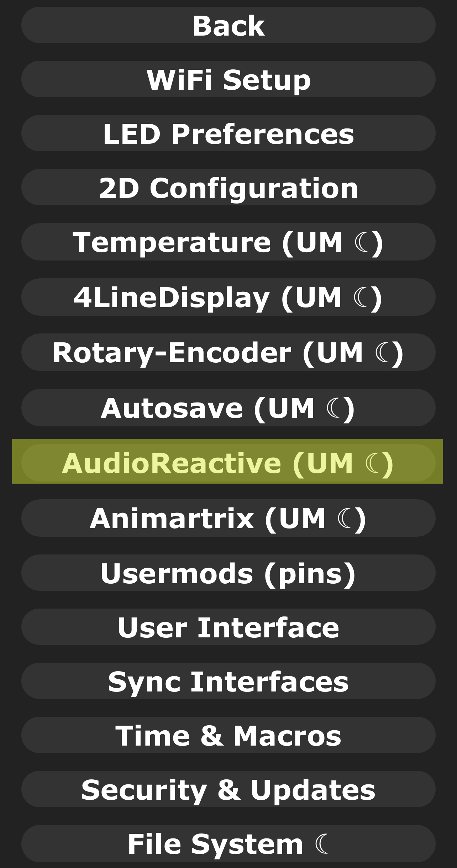Click moon icon on AudioReactive entry
Screen dimensions: 457x868
point(372,463)
